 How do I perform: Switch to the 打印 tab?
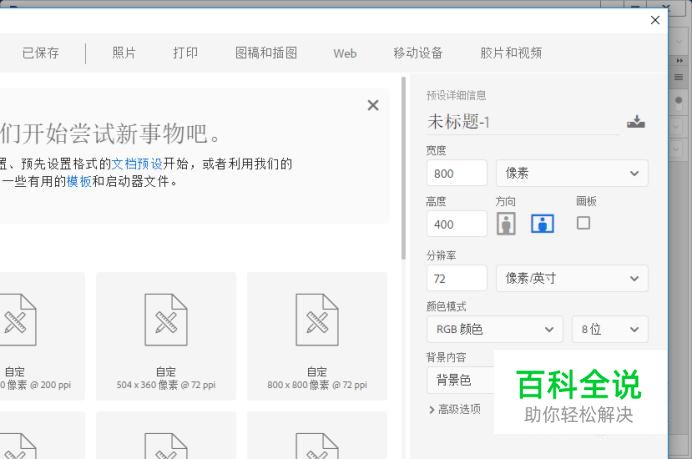pyautogui.click(x=185, y=53)
